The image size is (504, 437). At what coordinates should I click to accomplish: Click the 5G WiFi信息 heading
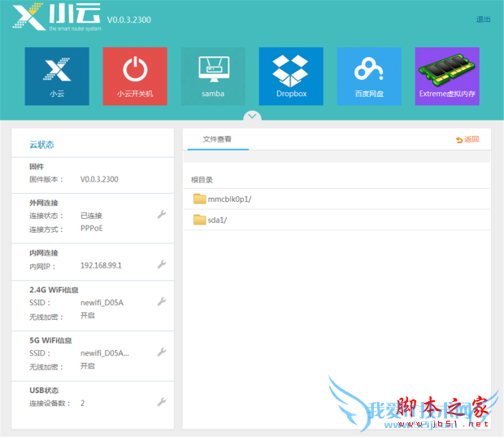click(50, 340)
